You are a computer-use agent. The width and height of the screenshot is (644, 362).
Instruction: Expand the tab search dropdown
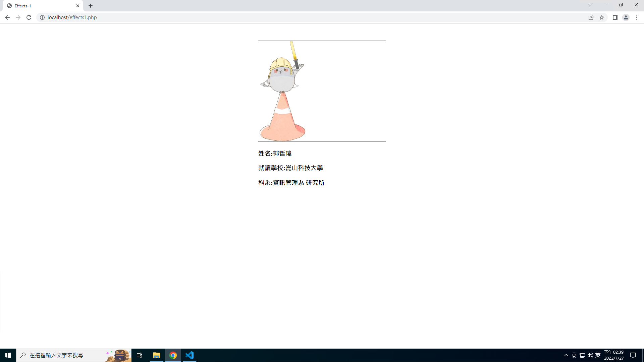(x=590, y=5)
